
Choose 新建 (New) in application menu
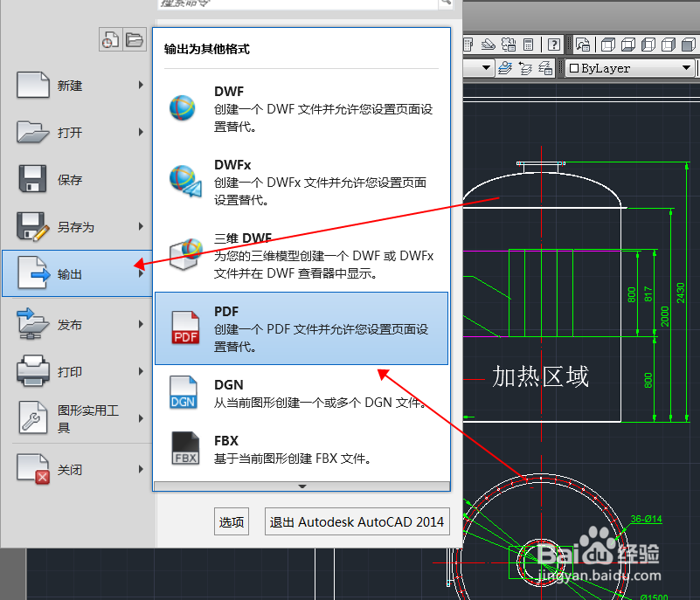pyautogui.click(x=76, y=85)
